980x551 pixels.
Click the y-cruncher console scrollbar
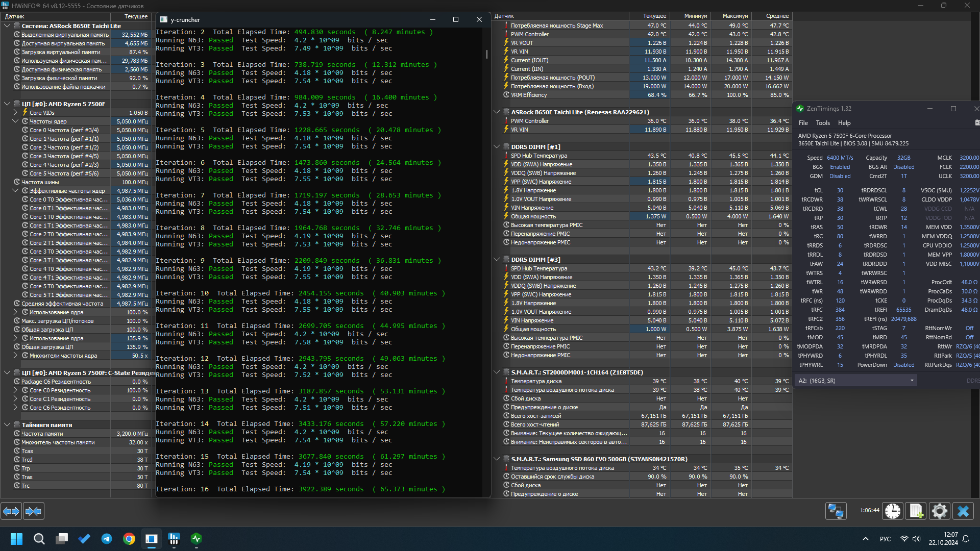tap(487, 54)
